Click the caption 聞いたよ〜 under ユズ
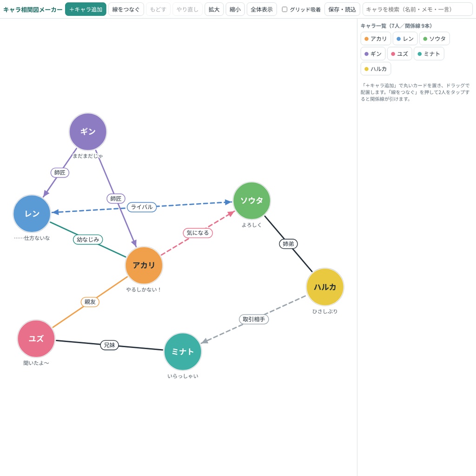Image resolution: width=476 pixels, height=476 pixels. click(36, 363)
